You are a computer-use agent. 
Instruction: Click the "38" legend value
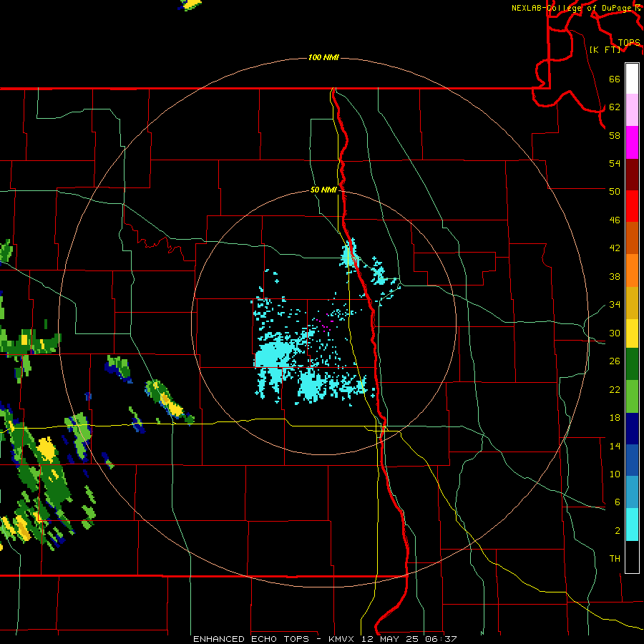[615, 276]
